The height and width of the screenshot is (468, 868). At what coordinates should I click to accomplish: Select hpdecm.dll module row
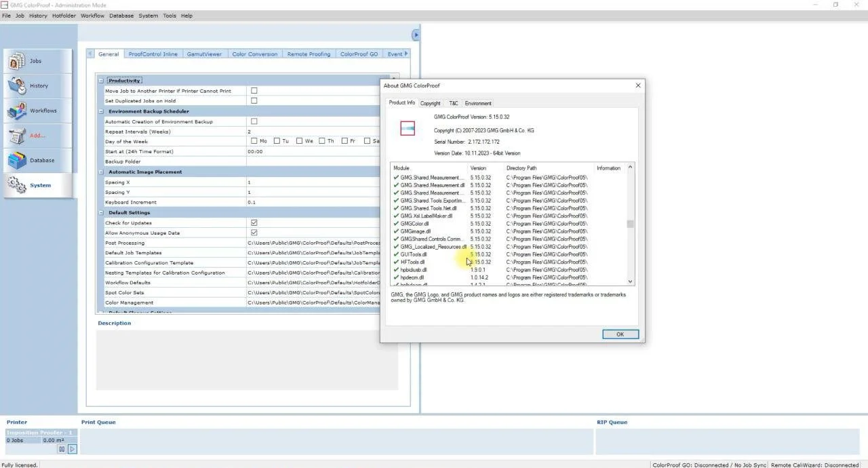pos(509,277)
